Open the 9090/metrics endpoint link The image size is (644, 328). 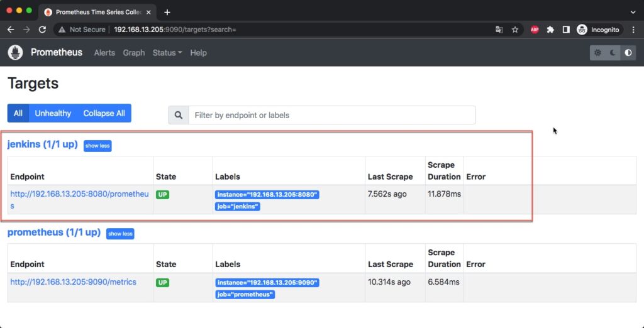(x=73, y=282)
